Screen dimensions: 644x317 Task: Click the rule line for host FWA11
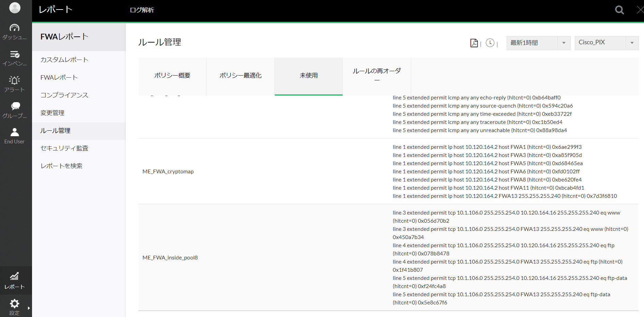(489, 188)
